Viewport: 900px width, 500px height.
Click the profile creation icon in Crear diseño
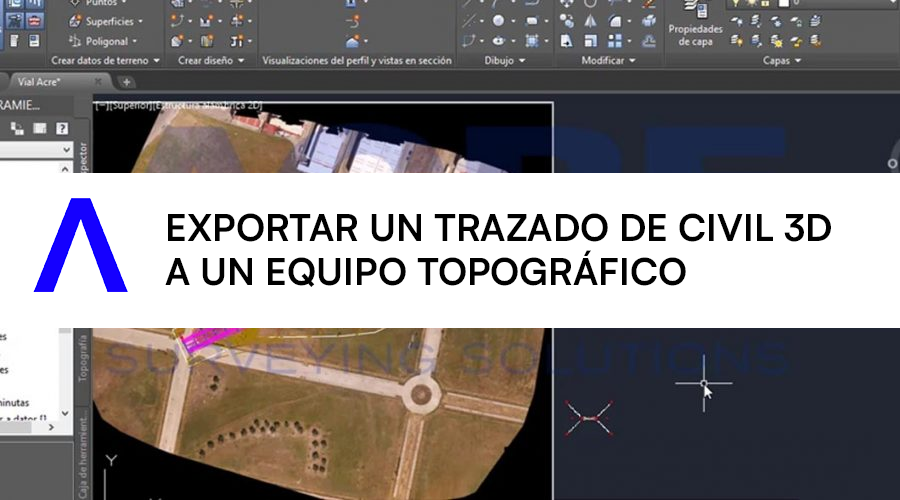point(206,21)
